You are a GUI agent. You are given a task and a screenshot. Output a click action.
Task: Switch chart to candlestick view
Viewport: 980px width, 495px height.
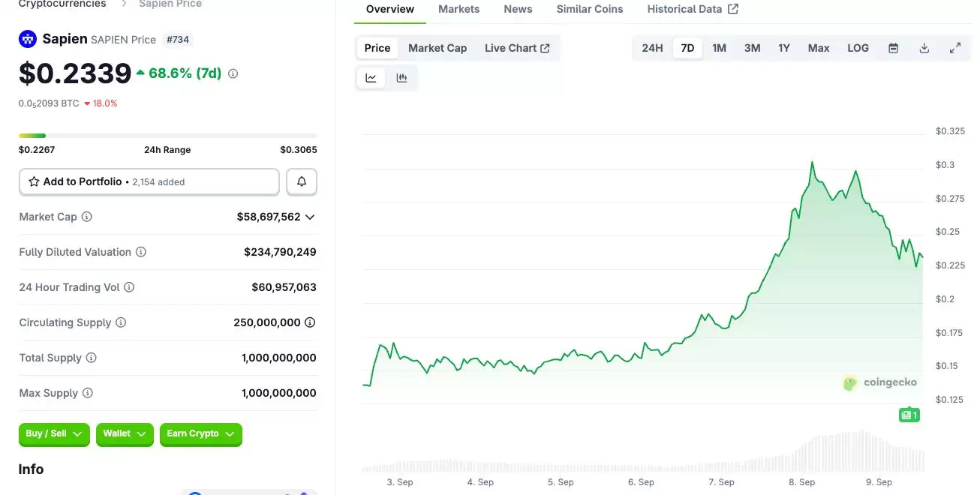403,76
